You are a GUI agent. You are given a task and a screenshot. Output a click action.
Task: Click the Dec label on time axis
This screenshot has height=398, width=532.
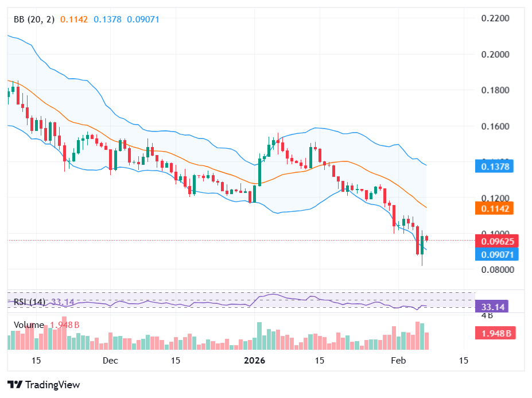click(110, 360)
